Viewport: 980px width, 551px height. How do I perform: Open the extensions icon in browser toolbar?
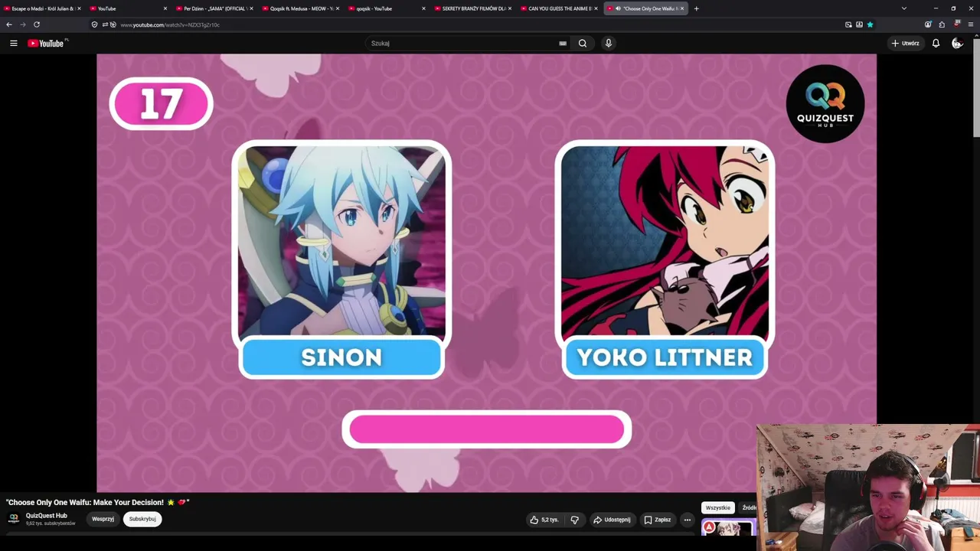pyautogui.click(x=942, y=24)
